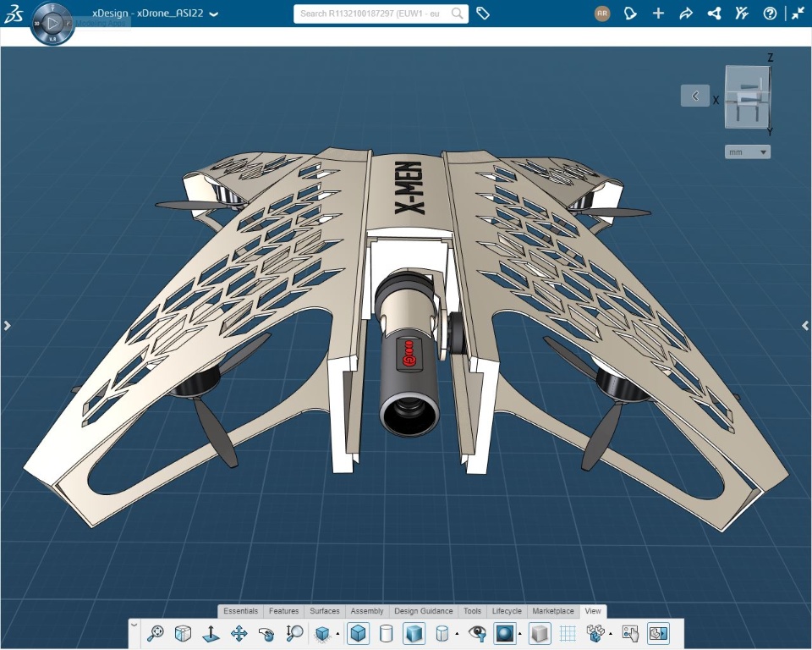Select Zoom to Fit tool
The width and height of the screenshot is (812, 650).
point(156,633)
